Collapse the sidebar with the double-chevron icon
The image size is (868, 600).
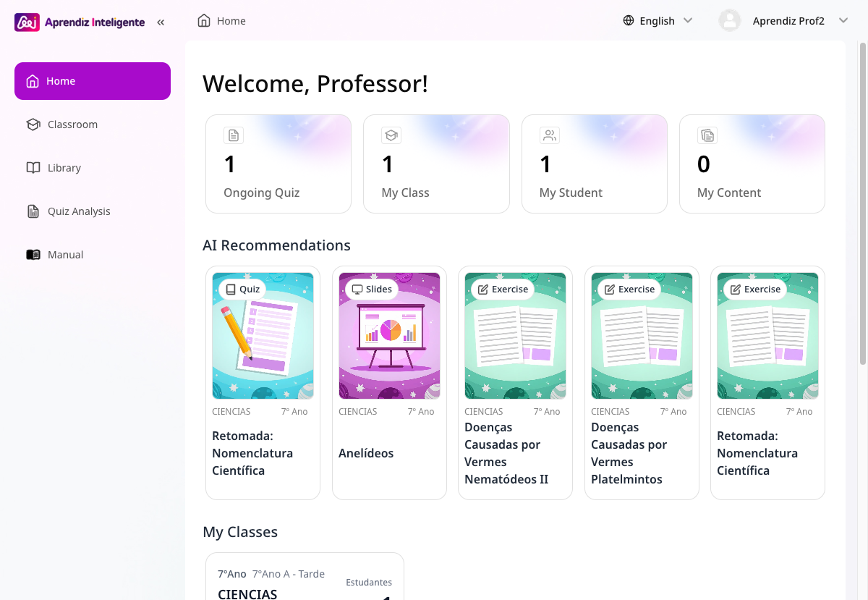[x=161, y=22]
